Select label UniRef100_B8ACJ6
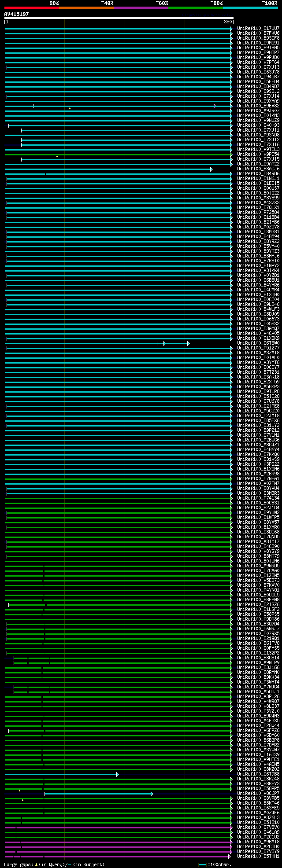Image resolution: width=282 pixels, height=868 pixels. [x=258, y=169]
